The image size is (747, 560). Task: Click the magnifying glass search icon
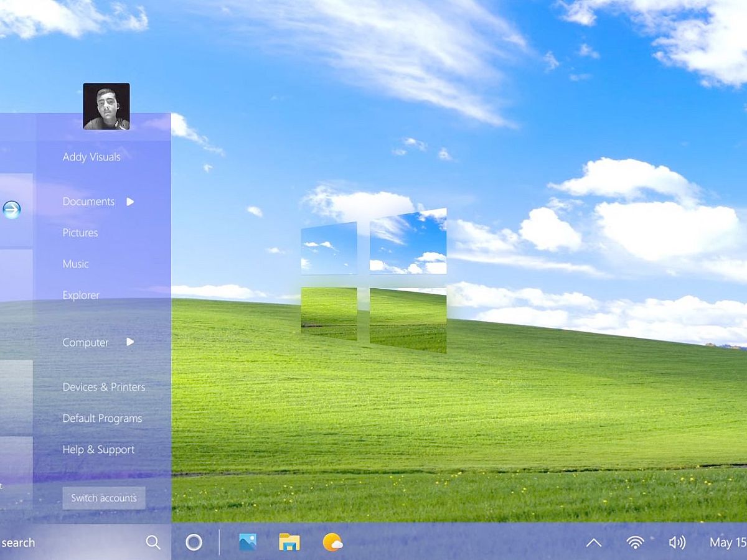click(153, 543)
